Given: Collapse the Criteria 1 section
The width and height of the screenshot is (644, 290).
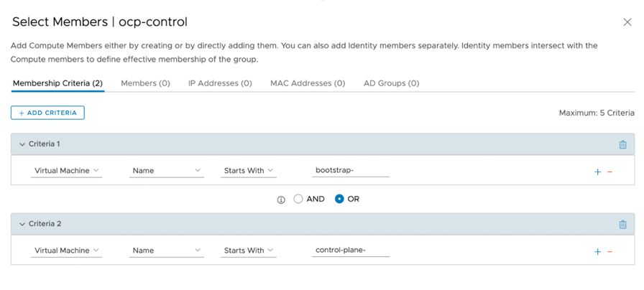Looking at the screenshot, I should point(22,144).
